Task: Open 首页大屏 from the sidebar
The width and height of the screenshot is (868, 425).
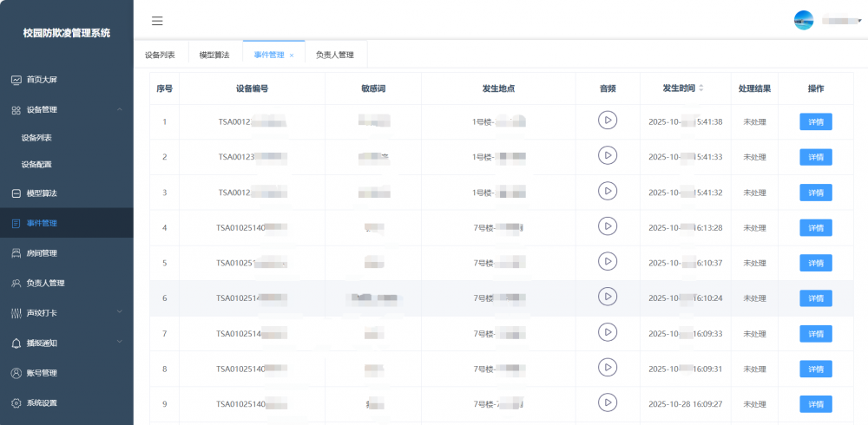Action: click(41, 80)
